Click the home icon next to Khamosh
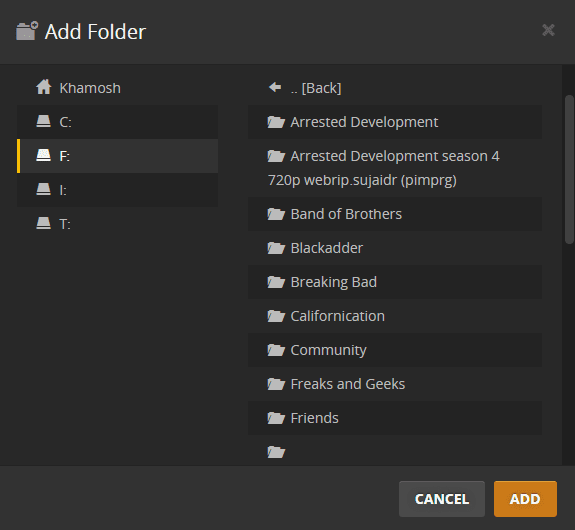The width and height of the screenshot is (575, 530). pyautogui.click(x=44, y=87)
